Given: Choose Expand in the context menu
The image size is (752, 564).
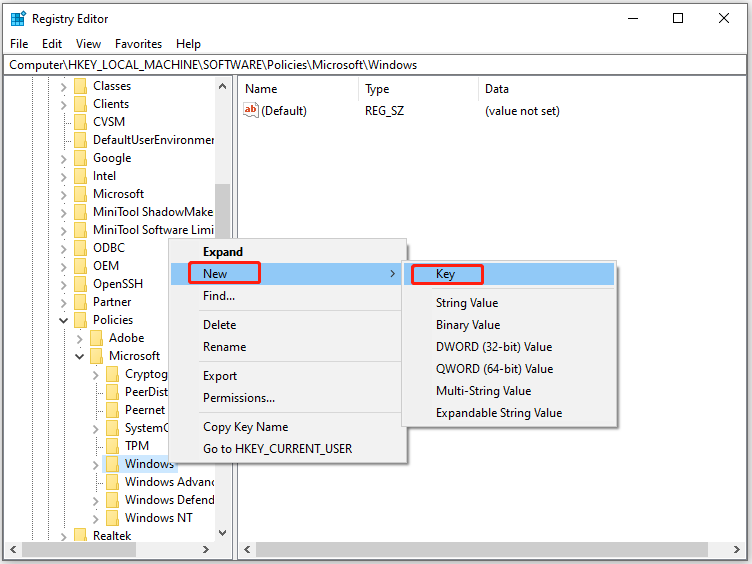Looking at the screenshot, I should pyautogui.click(x=286, y=252).
